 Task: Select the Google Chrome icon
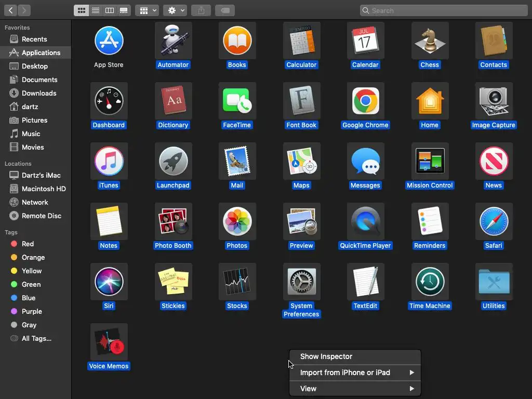(x=365, y=101)
